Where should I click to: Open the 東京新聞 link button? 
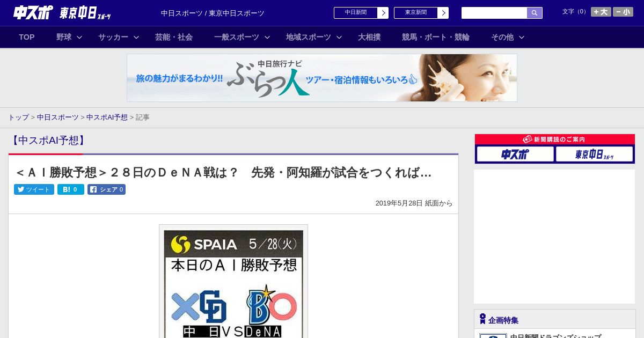pyautogui.click(x=416, y=13)
